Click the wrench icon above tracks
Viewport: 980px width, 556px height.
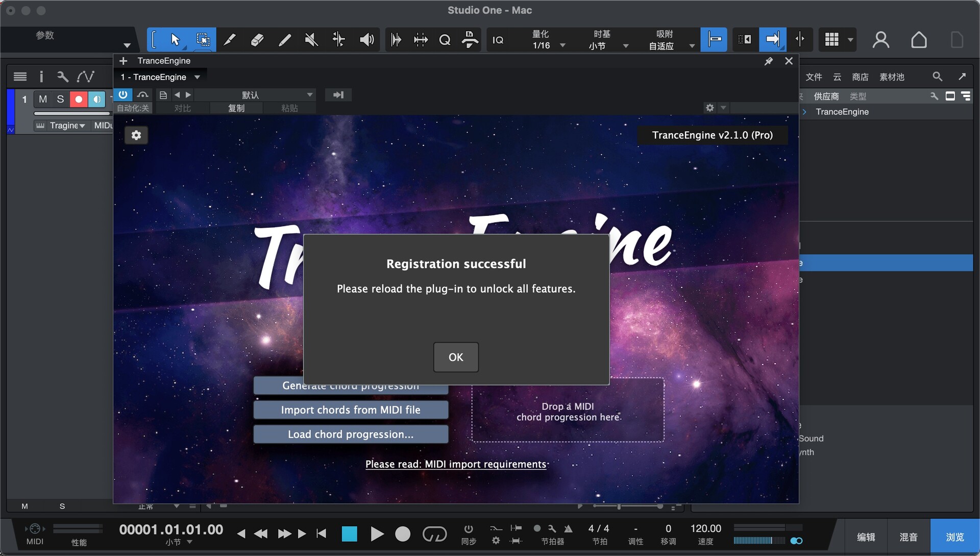[63, 77]
